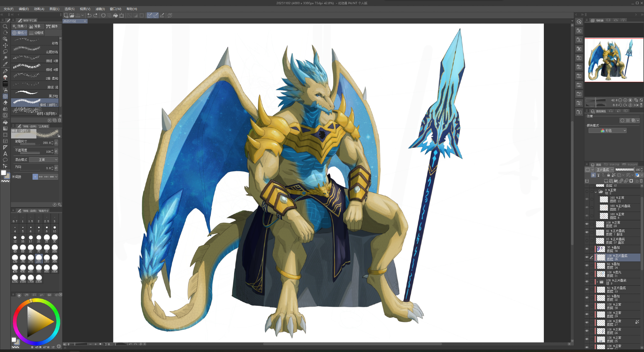Select the Zoom magnifier tool
644x352 pixels.
click(5, 26)
